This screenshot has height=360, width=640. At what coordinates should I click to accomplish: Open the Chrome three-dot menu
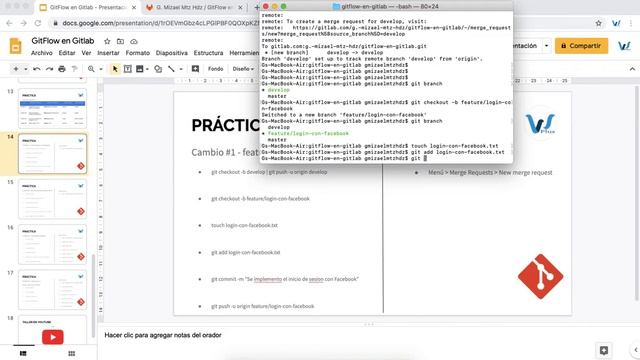[631, 23]
